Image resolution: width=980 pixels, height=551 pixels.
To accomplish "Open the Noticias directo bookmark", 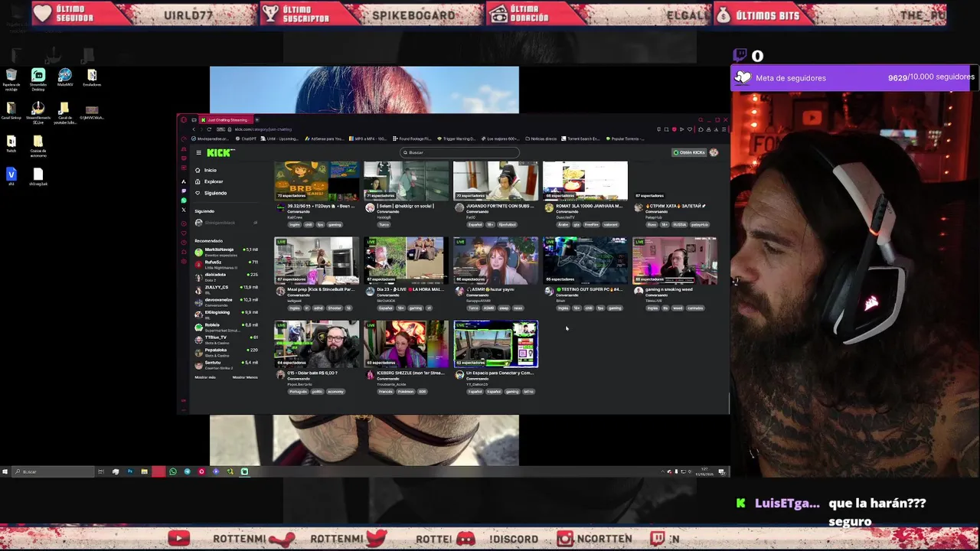I will [541, 139].
